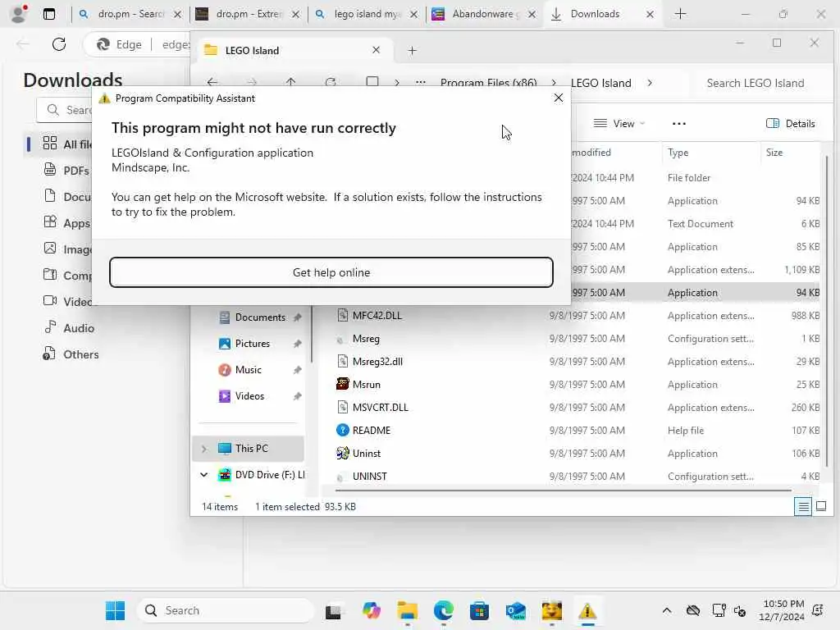
Task: Open a new Edge browser tab
Action: coord(680,14)
